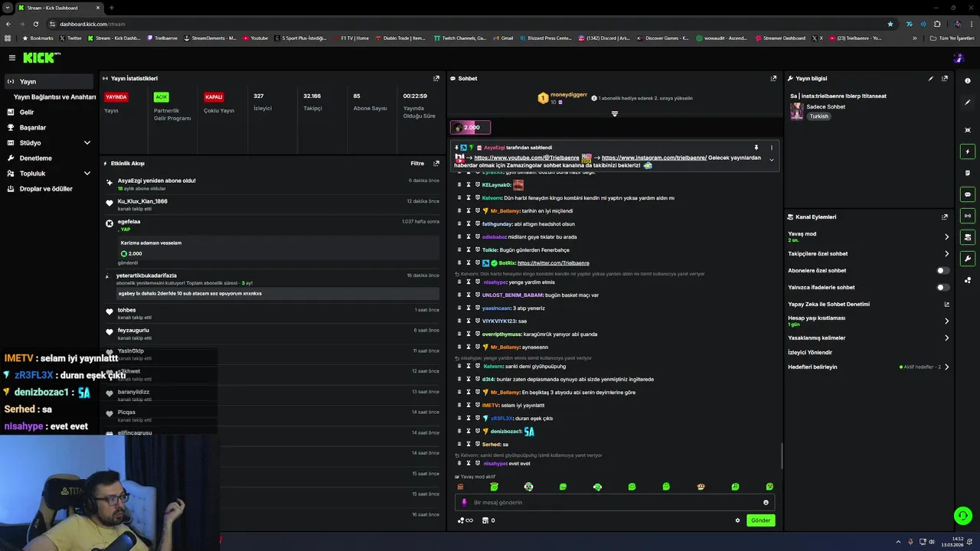
Task: Click the pencil icon in the right sidebar
Action: pyautogui.click(x=968, y=102)
